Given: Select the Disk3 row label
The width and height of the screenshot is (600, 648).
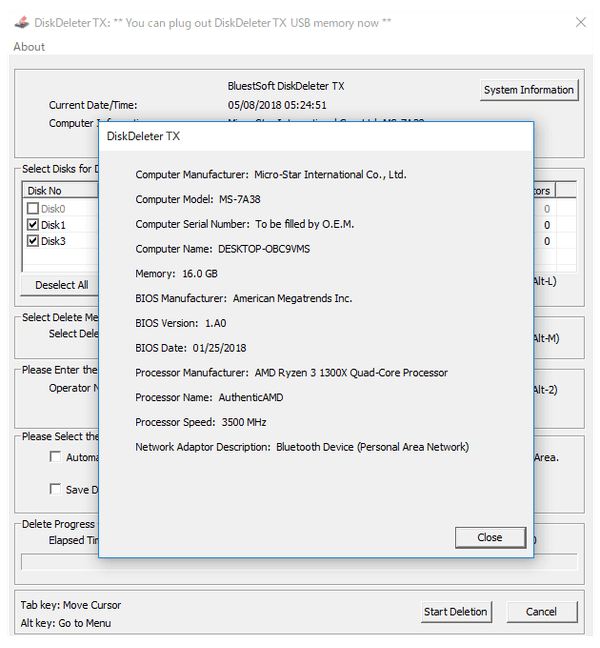Looking at the screenshot, I should (x=53, y=241).
